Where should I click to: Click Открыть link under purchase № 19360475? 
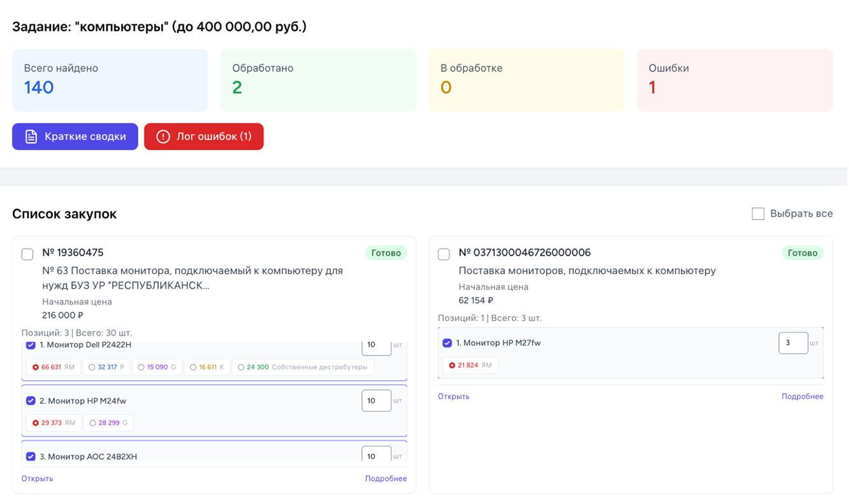37,479
